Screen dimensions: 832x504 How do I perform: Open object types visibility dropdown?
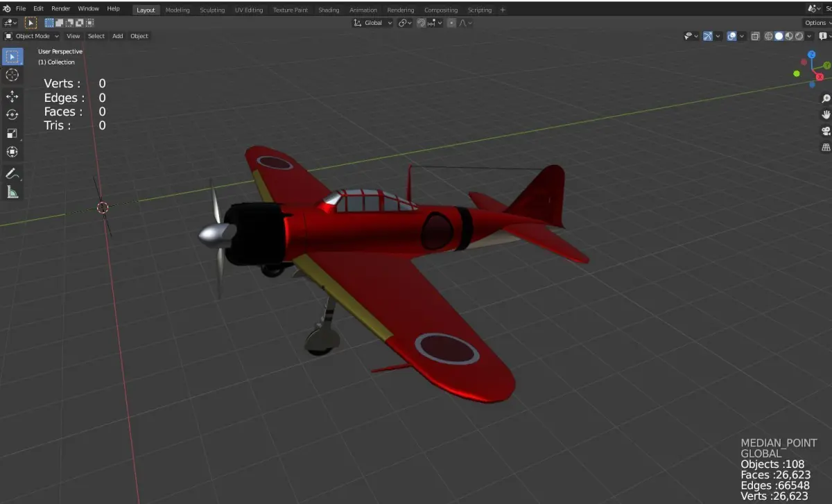click(x=691, y=36)
